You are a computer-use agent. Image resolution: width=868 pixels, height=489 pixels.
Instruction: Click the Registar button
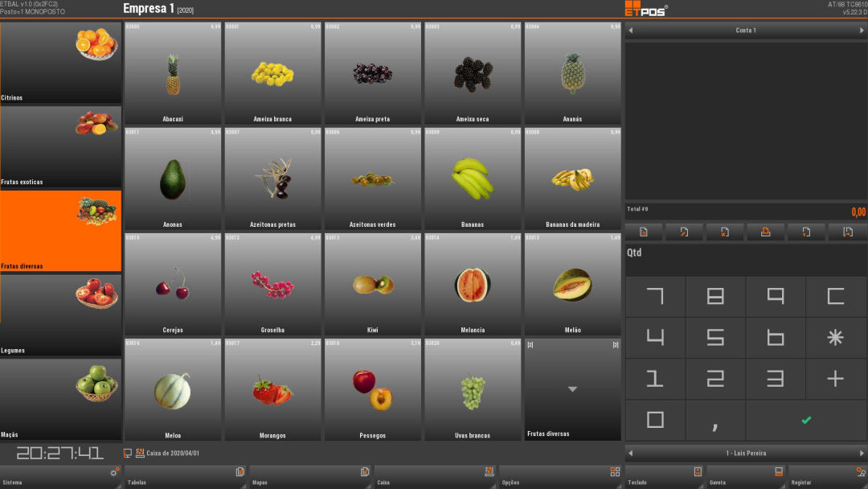pyautogui.click(x=828, y=477)
